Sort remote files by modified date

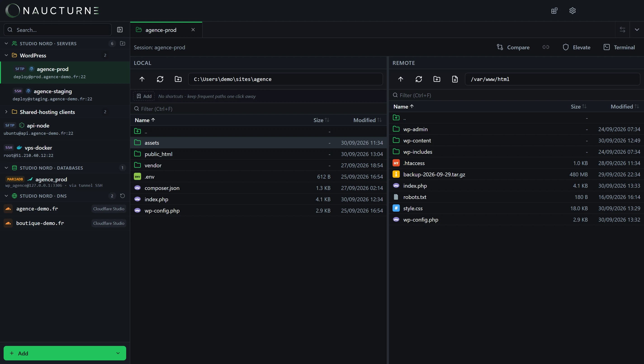(x=625, y=107)
